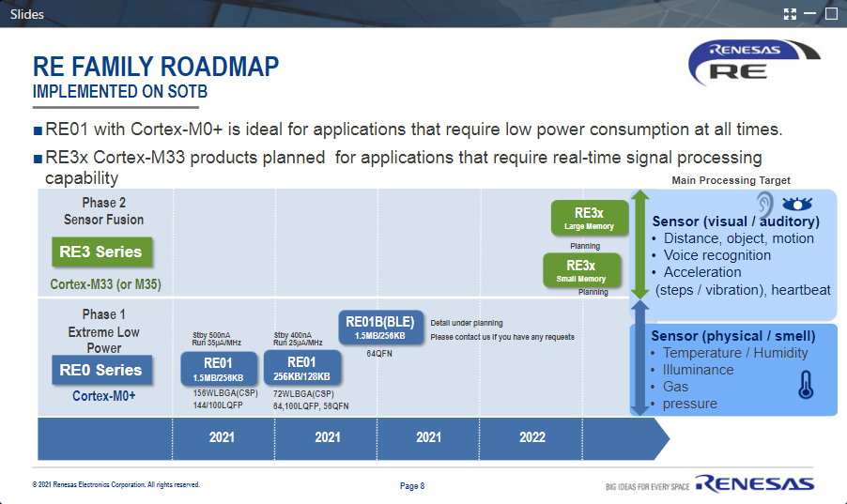
Task: Click the blue vertical double arrow
Action: [x=639, y=359]
